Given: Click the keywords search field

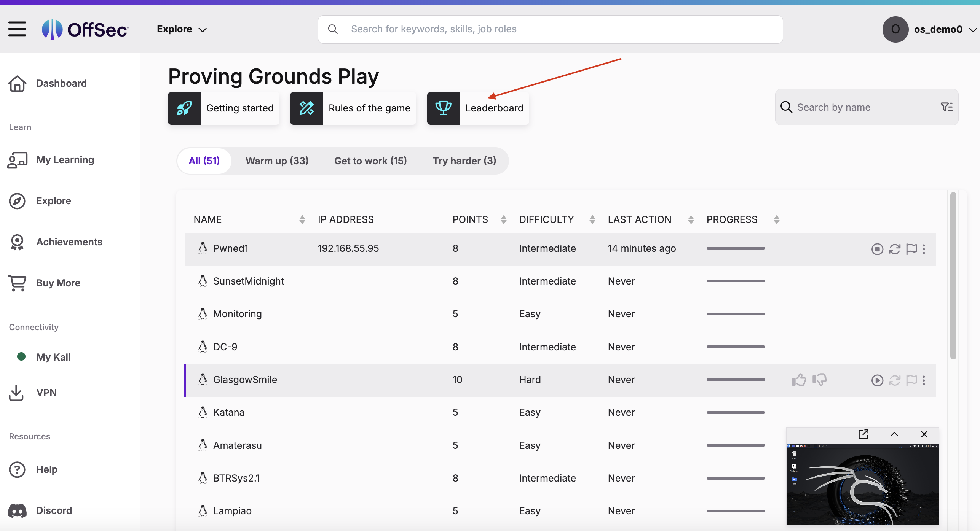Looking at the screenshot, I should (550, 29).
